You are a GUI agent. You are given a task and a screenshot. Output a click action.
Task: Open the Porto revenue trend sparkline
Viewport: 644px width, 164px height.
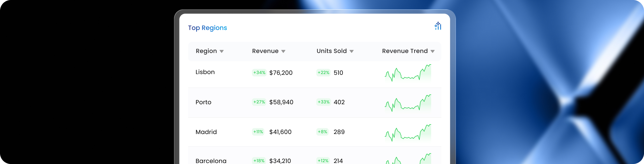pos(408,103)
